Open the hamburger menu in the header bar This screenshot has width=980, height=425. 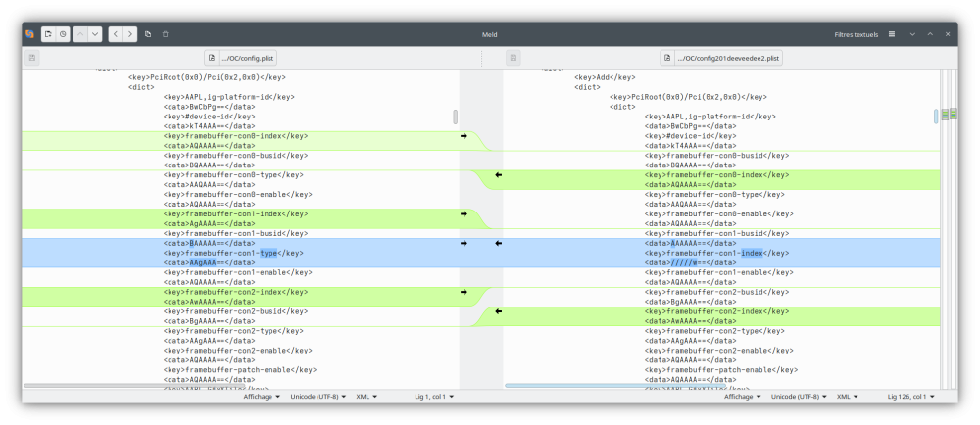coord(892,34)
